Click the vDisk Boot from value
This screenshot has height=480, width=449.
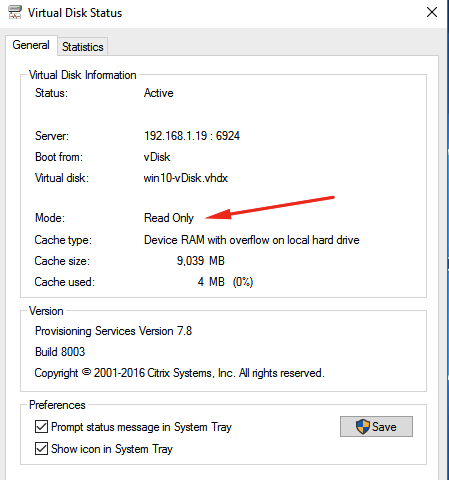157,157
